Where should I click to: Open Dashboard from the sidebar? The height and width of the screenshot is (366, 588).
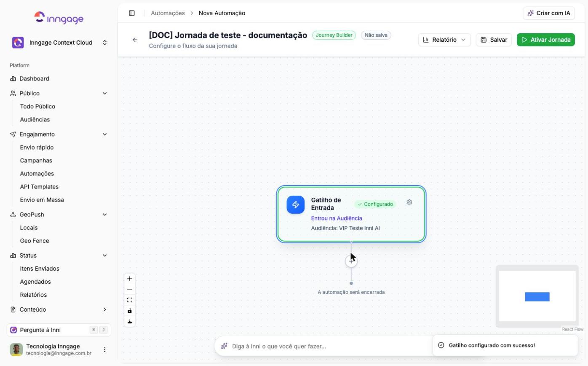tap(59, 79)
